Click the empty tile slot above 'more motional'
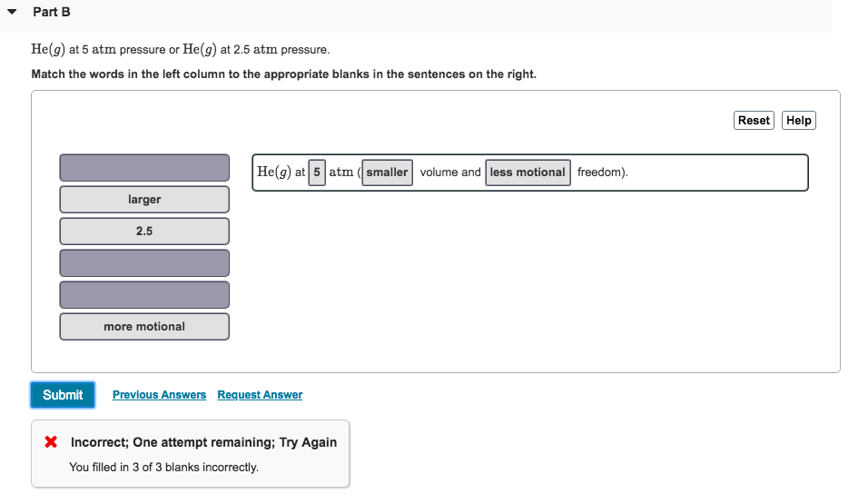 point(144,295)
